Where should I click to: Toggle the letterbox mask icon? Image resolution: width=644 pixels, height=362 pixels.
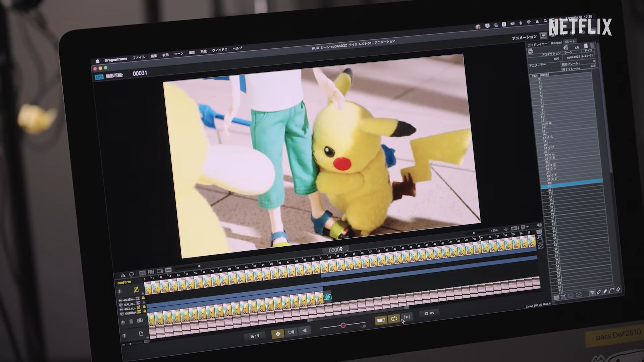click(x=168, y=270)
